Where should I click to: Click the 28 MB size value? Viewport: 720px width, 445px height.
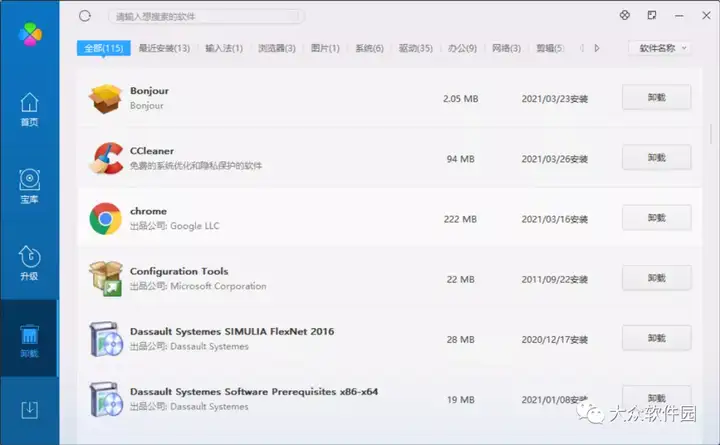(x=461, y=339)
